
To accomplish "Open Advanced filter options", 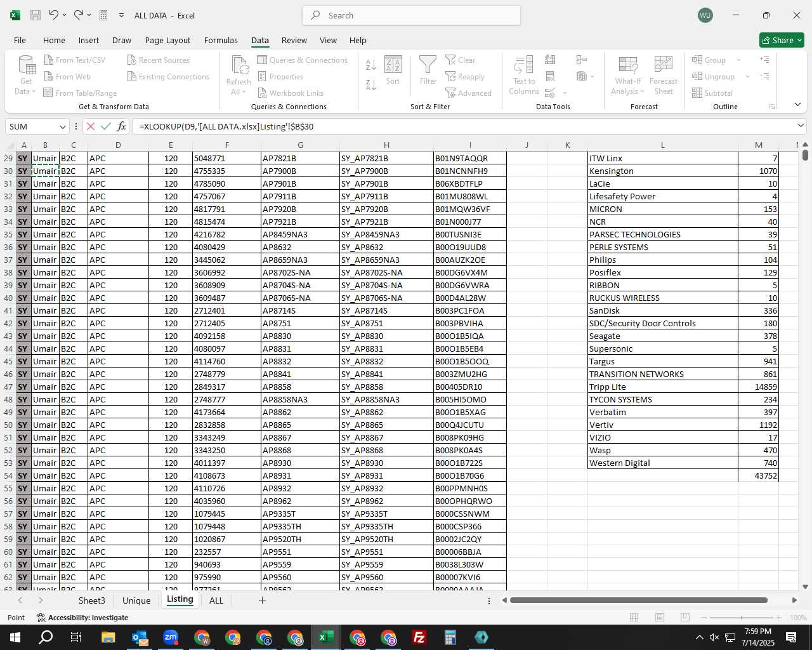I will coord(469,93).
